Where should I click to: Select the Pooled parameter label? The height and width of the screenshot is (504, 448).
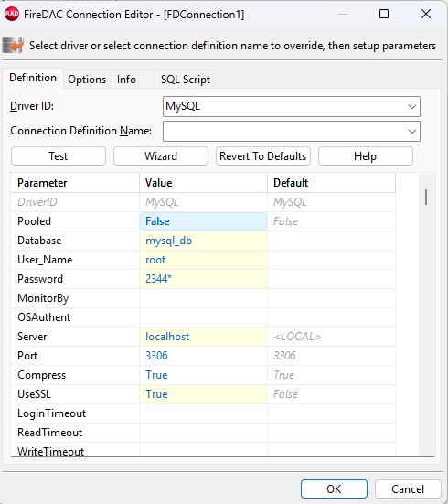tap(34, 221)
